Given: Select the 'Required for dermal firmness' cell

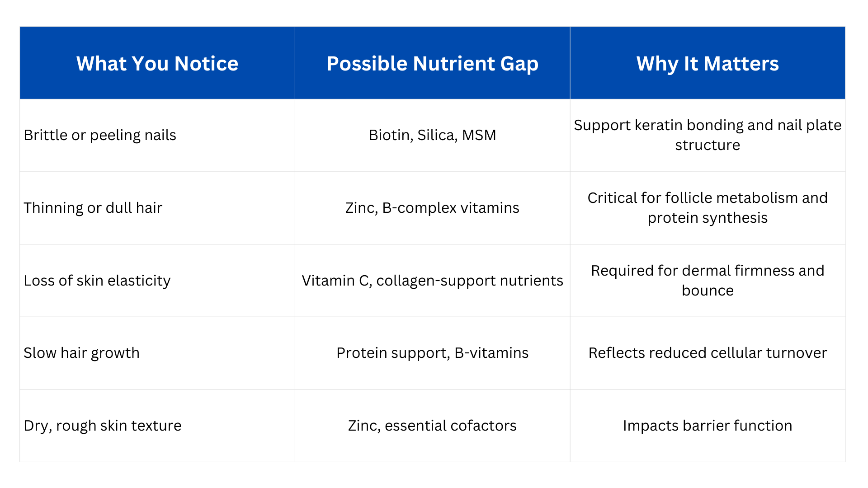Looking at the screenshot, I should (x=708, y=281).
